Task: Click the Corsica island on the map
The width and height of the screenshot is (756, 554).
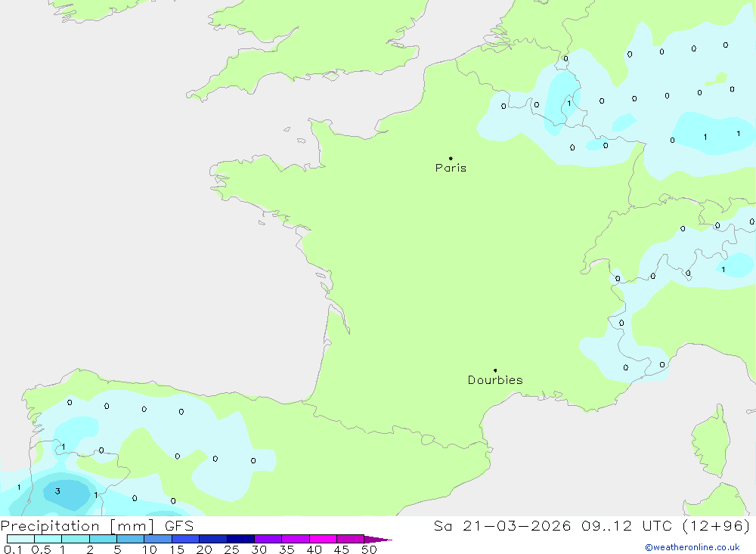Action: tap(711, 441)
